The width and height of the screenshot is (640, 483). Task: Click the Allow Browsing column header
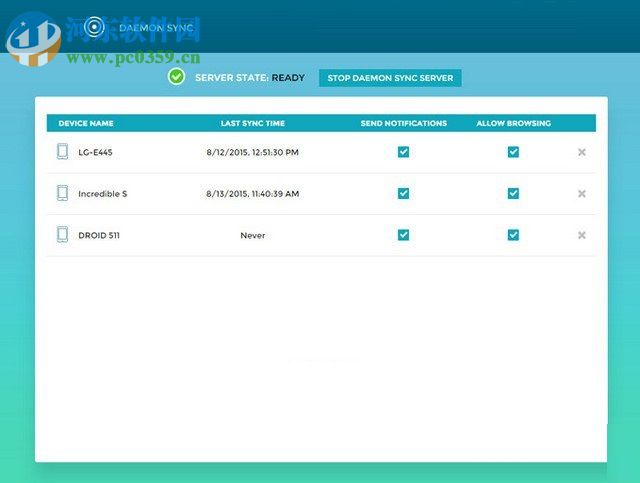click(x=513, y=123)
